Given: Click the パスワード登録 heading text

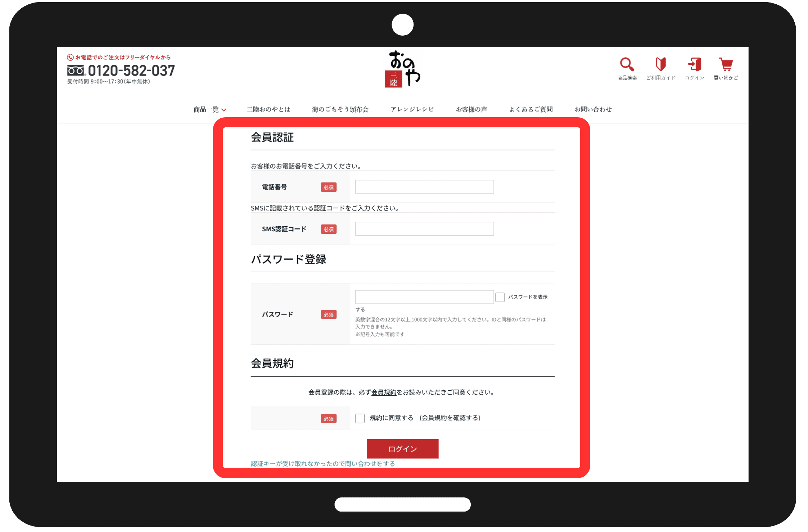Looking at the screenshot, I should tap(289, 259).
